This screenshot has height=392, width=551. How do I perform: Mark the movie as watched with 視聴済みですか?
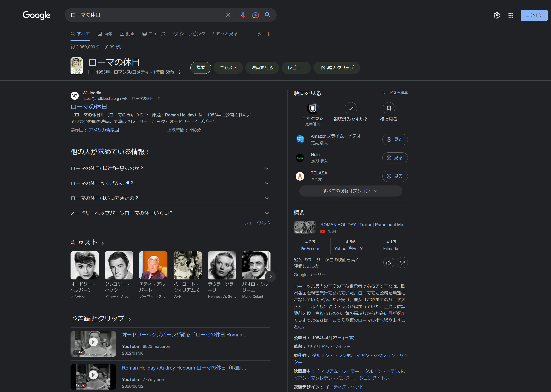[x=350, y=108]
